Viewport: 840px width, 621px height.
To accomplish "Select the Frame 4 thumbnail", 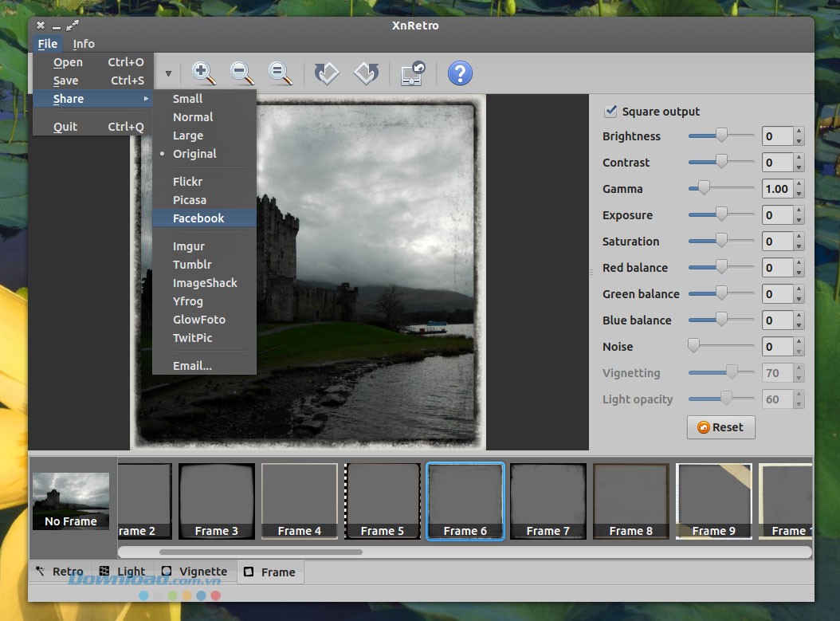I will click(300, 501).
